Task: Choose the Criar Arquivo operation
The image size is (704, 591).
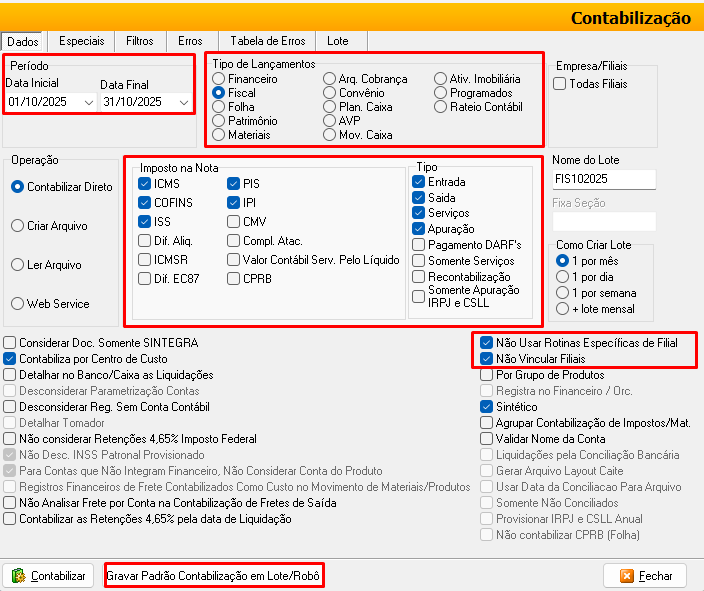Action: point(17,226)
